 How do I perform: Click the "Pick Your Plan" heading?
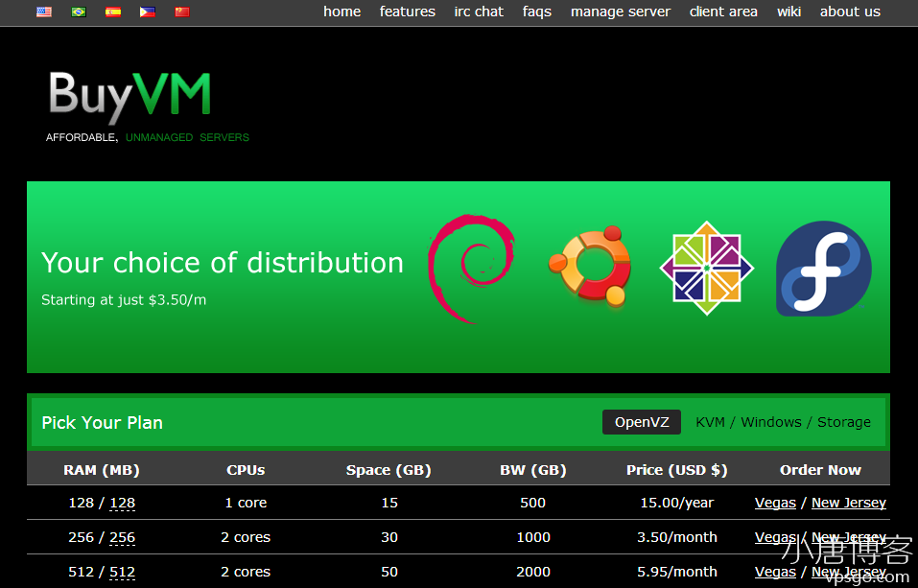(x=103, y=423)
